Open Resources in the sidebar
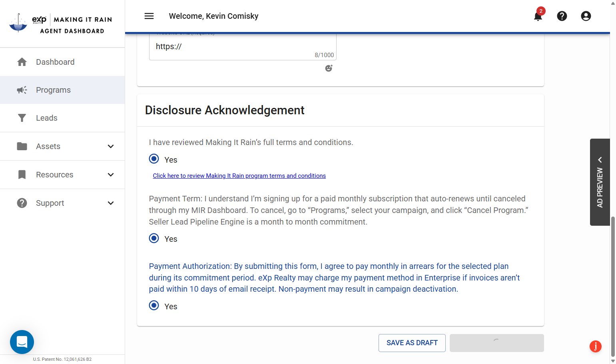The height and width of the screenshot is (364, 616). [x=62, y=175]
